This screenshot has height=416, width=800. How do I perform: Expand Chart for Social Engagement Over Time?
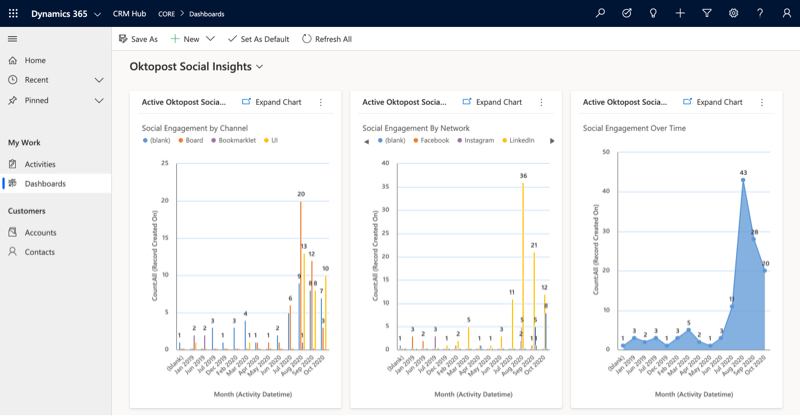pyautogui.click(x=713, y=102)
